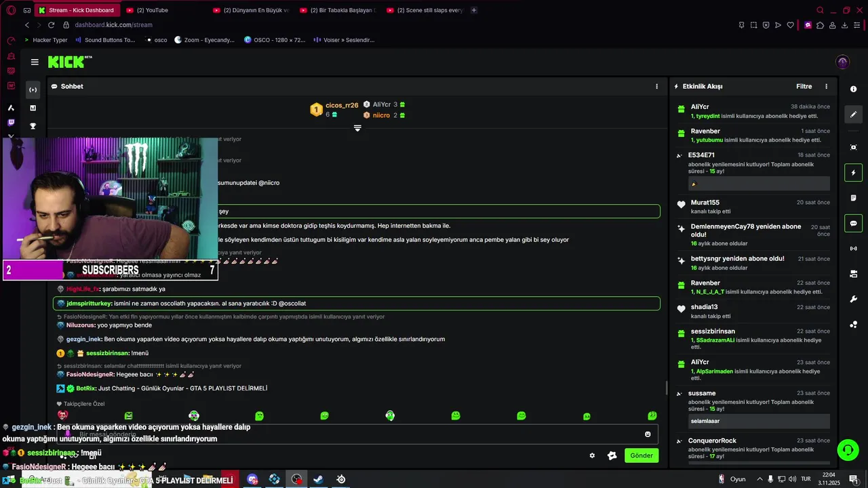This screenshot has height=488, width=868.
Task: Click the first Takipçilere Özel emote
Action: 63,415
